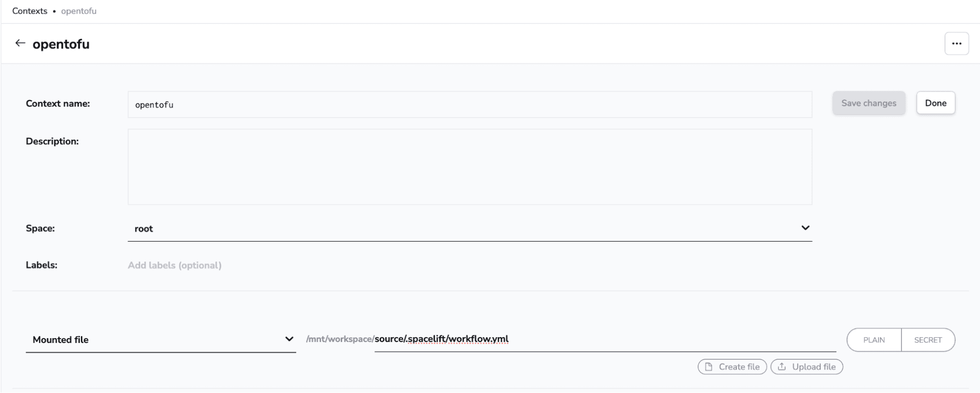980x393 pixels.
Task: Click the Contexts breadcrumb link
Action: (30, 11)
